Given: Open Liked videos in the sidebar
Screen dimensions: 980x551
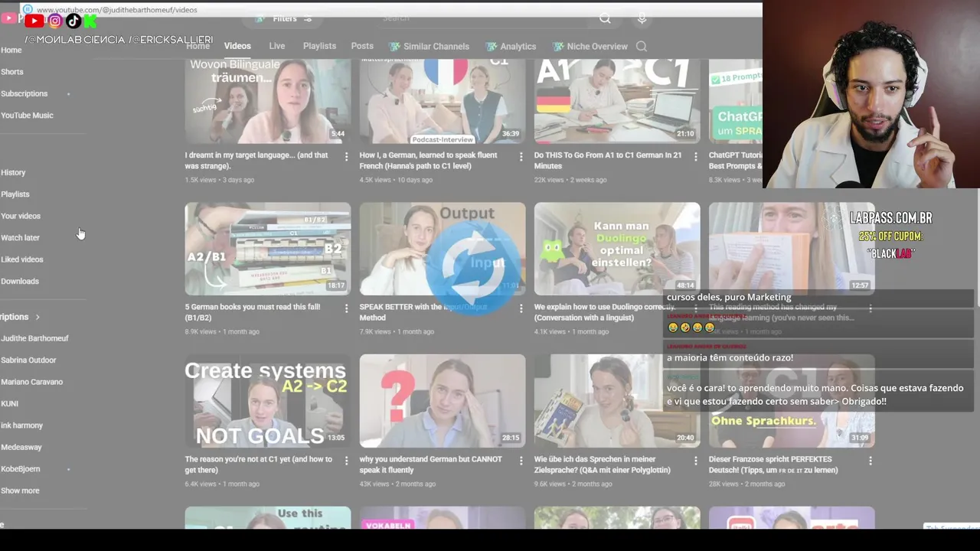Looking at the screenshot, I should click(21, 259).
